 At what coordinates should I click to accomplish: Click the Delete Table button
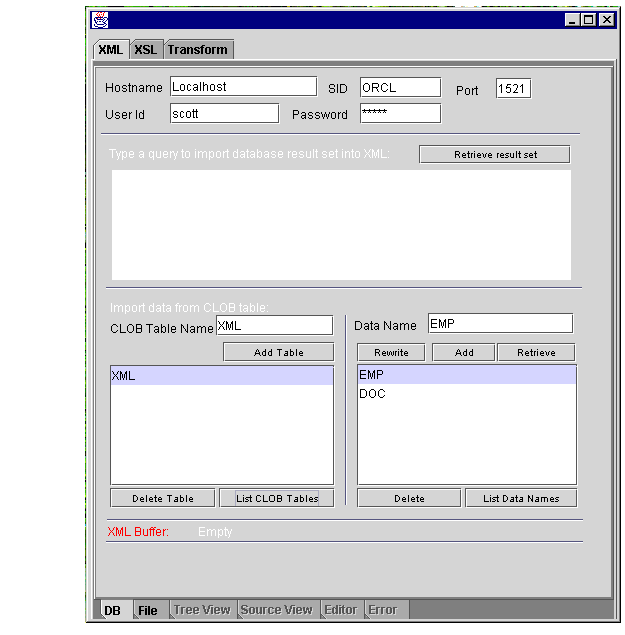(x=162, y=498)
